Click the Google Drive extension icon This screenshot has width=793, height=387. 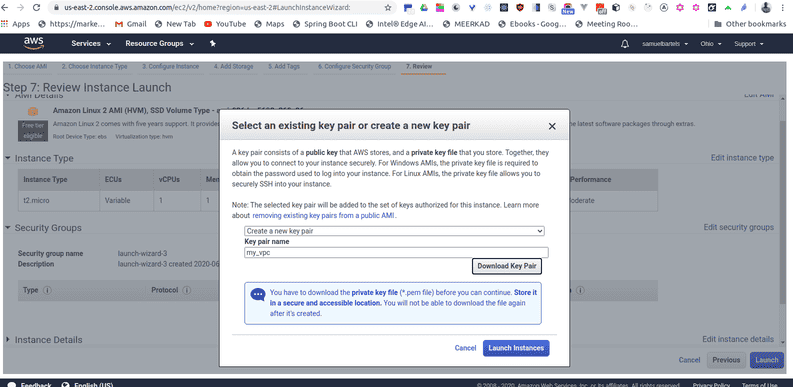425,8
